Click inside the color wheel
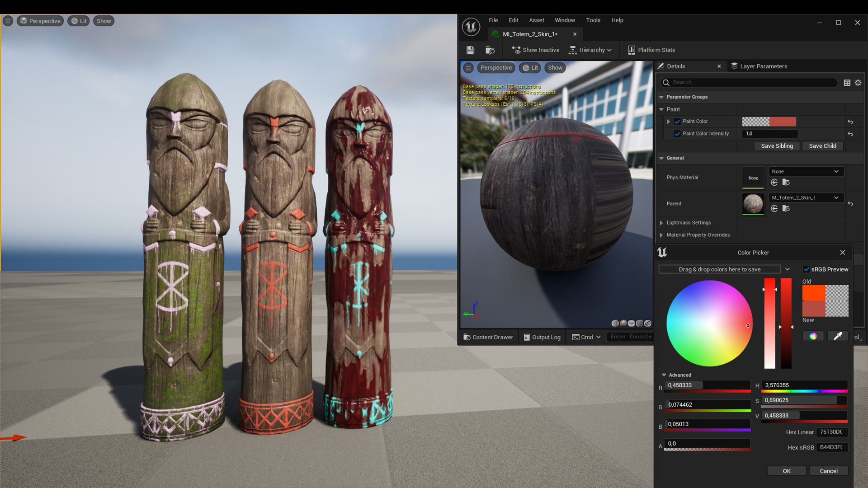Viewport: 868px width, 488px height. click(709, 324)
